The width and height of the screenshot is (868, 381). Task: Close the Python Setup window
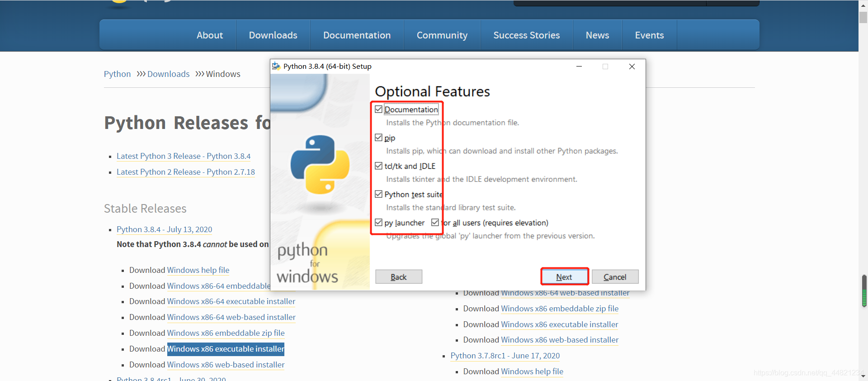632,66
